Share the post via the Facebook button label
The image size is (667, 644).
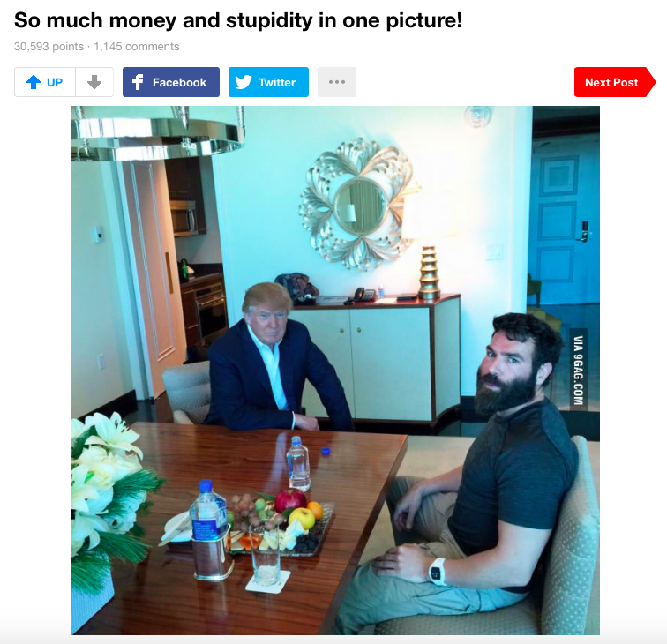coord(179,83)
